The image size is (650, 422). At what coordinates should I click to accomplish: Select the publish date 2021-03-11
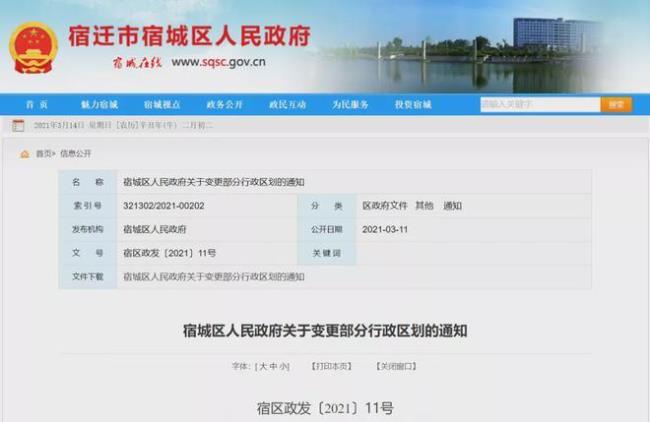tap(385, 229)
